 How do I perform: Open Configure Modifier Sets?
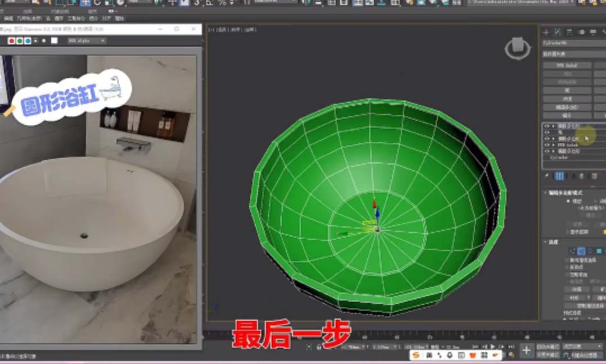click(594, 176)
